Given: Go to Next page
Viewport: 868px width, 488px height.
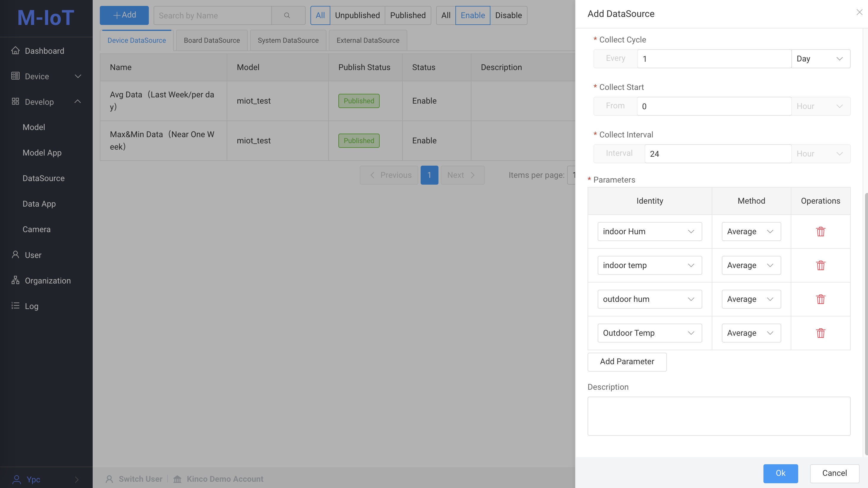Looking at the screenshot, I should point(462,175).
